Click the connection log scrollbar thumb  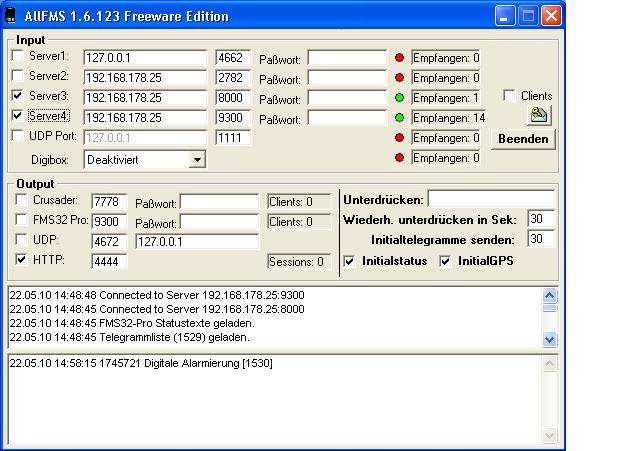pos(549,308)
